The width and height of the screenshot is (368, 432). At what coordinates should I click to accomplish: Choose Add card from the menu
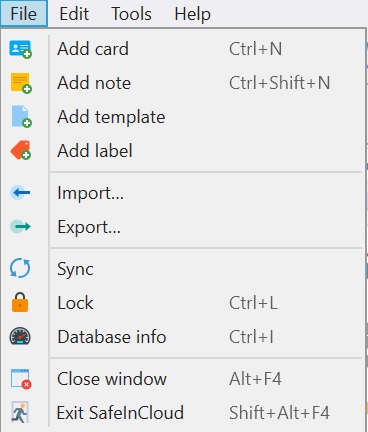click(x=182, y=49)
